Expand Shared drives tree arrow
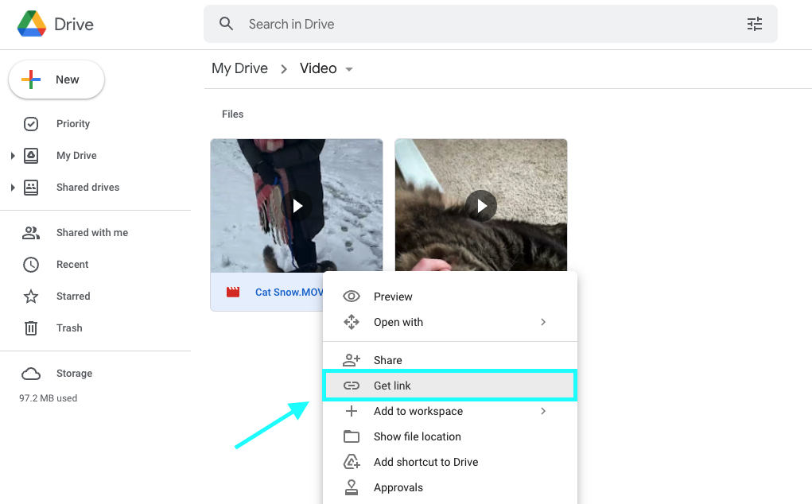The width and height of the screenshot is (812, 504). point(13,188)
